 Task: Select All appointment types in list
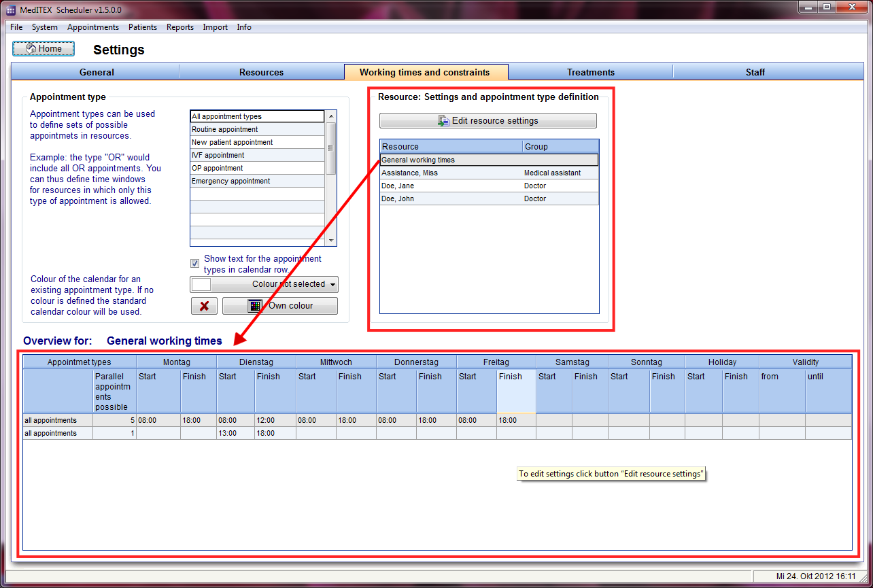pos(257,116)
